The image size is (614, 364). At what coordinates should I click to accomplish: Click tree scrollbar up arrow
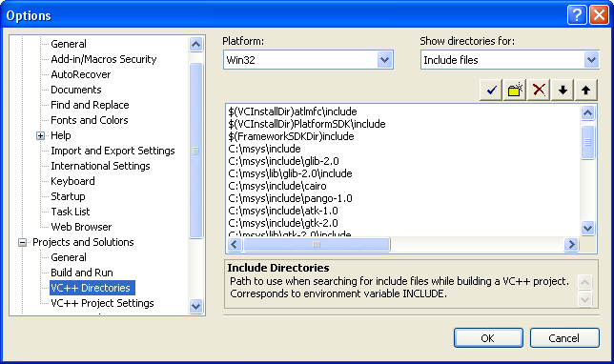[195, 44]
